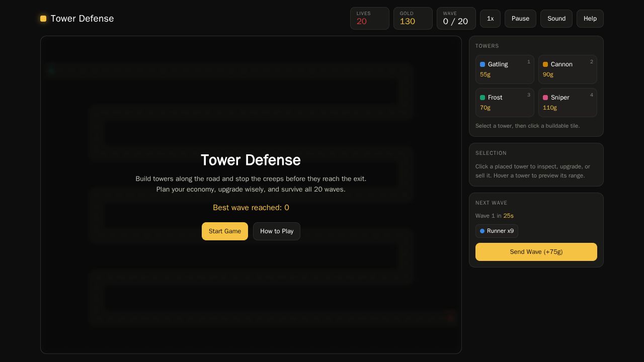Select the Gatling tower card

point(505,69)
